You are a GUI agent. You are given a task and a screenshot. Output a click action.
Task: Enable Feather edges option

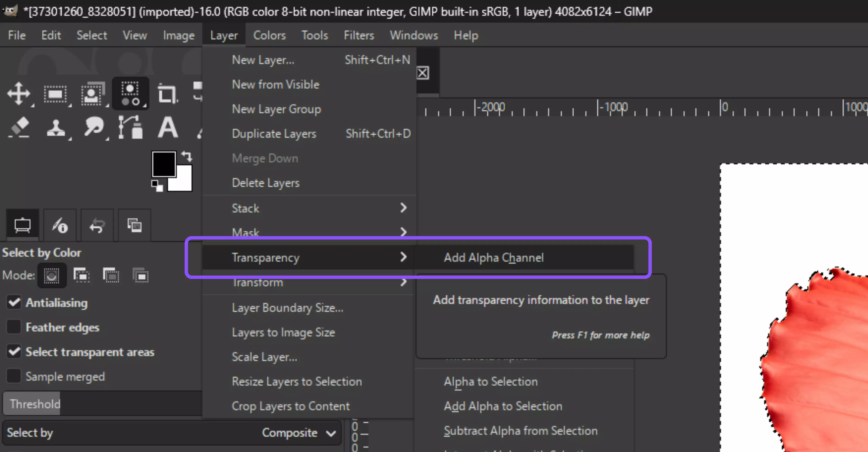tap(14, 327)
